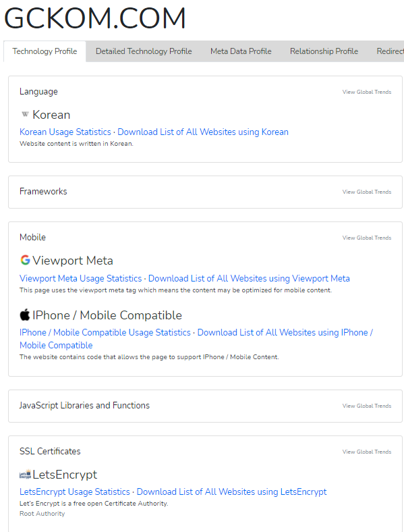The height and width of the screenshot is (532, 404).
Task: Open the LetsEncrypt Usage Statistics link
Action: 75,491
